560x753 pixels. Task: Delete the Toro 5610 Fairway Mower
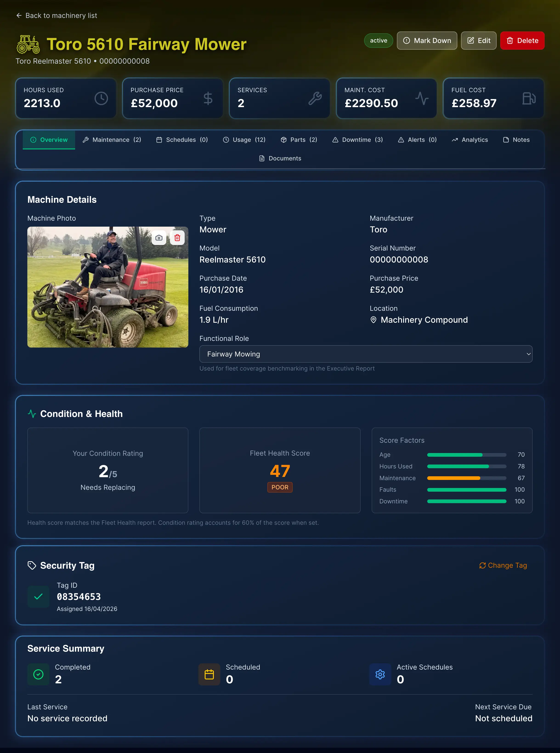click(x=522, y=41)
